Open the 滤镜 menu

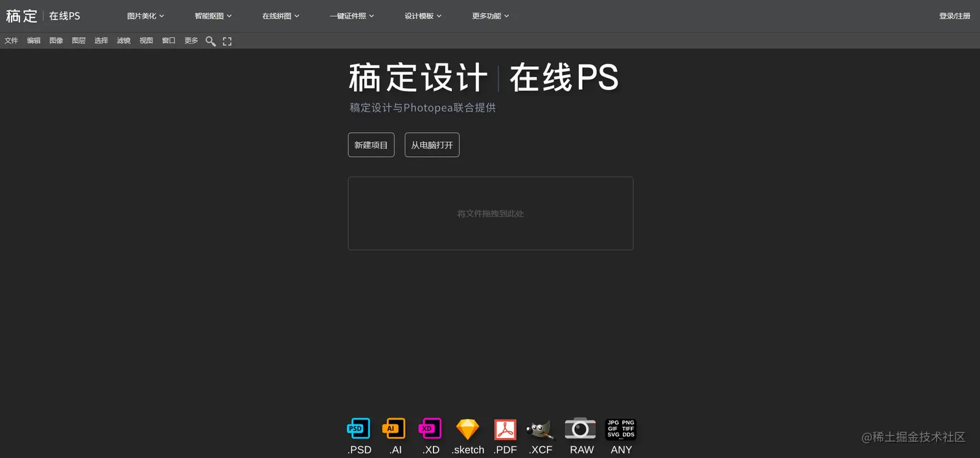[124, 40]
